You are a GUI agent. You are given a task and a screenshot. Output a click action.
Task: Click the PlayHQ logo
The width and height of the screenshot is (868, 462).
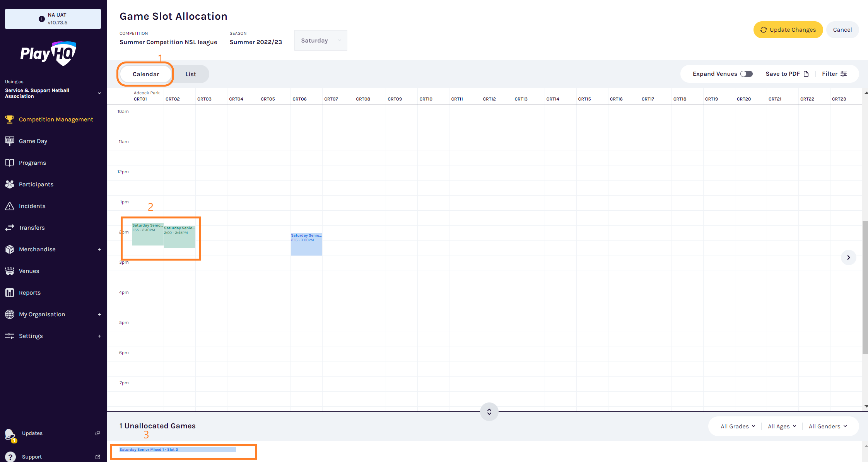[48, 54]
